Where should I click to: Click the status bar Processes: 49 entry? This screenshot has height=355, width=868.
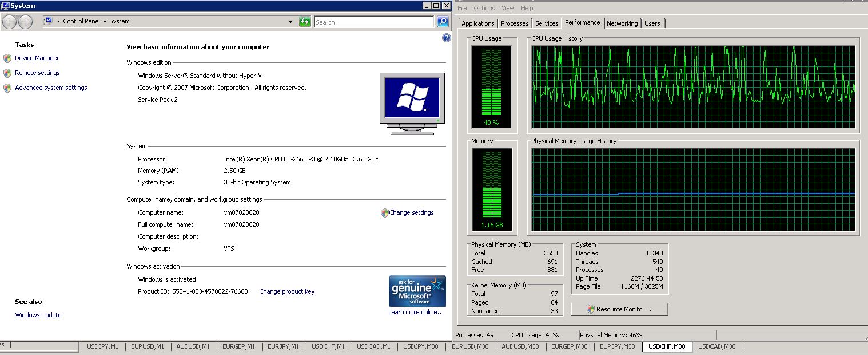point(481,335)
